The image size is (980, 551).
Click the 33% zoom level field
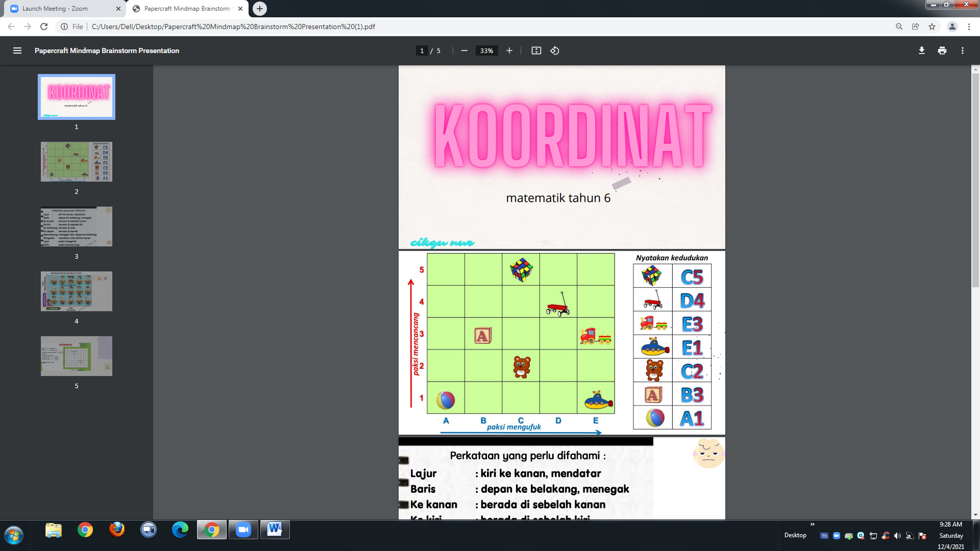486,51
